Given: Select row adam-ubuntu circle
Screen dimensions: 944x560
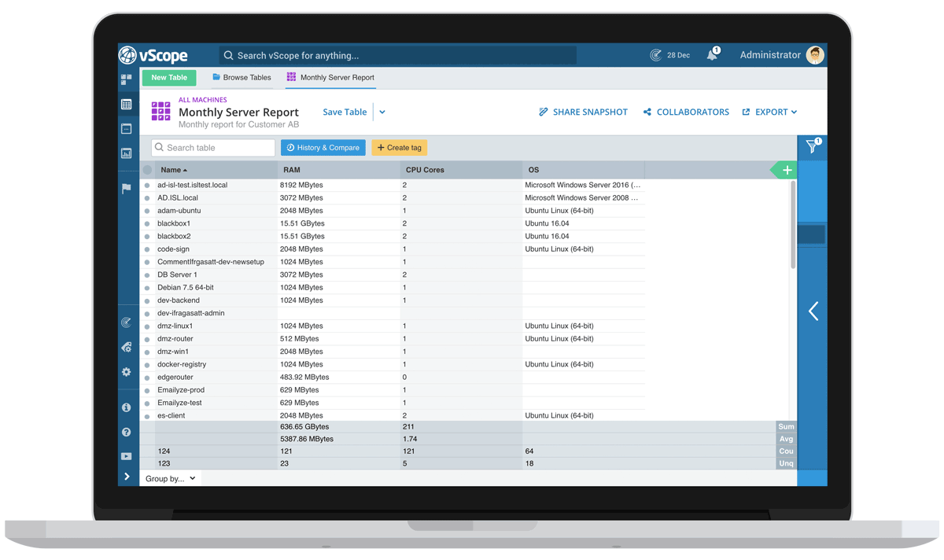Looking at the screenshot, I should pyautogui.click(x=147, y=211).
